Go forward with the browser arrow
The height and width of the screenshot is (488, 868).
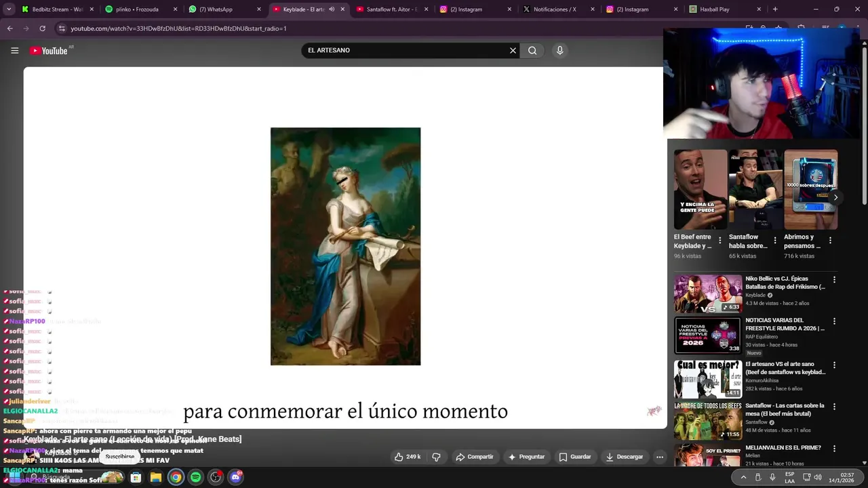[26, 28]
